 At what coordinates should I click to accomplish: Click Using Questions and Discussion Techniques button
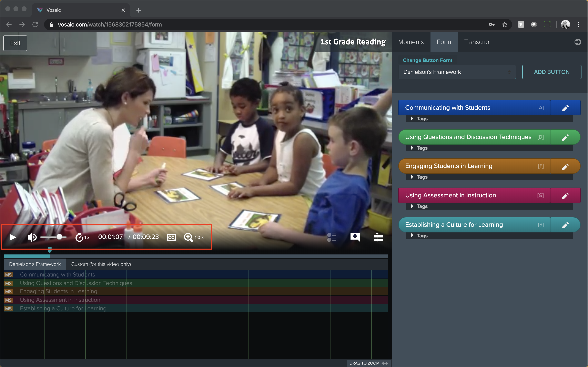(474, 137)
